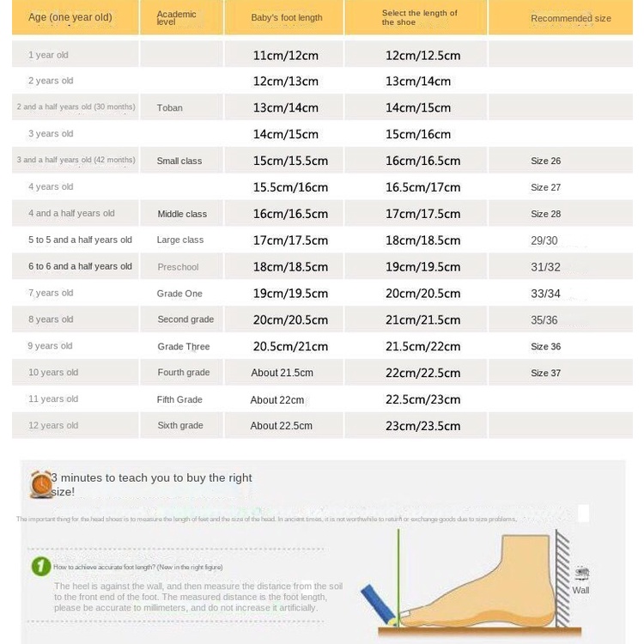
Task: Click the "33/34" recommended size cell
Action: pos(545,294)
